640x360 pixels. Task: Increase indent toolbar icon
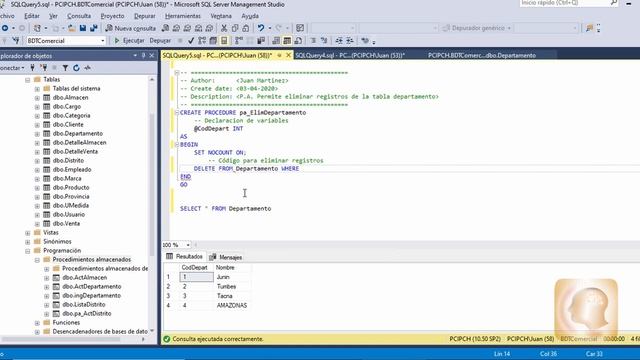350,40
